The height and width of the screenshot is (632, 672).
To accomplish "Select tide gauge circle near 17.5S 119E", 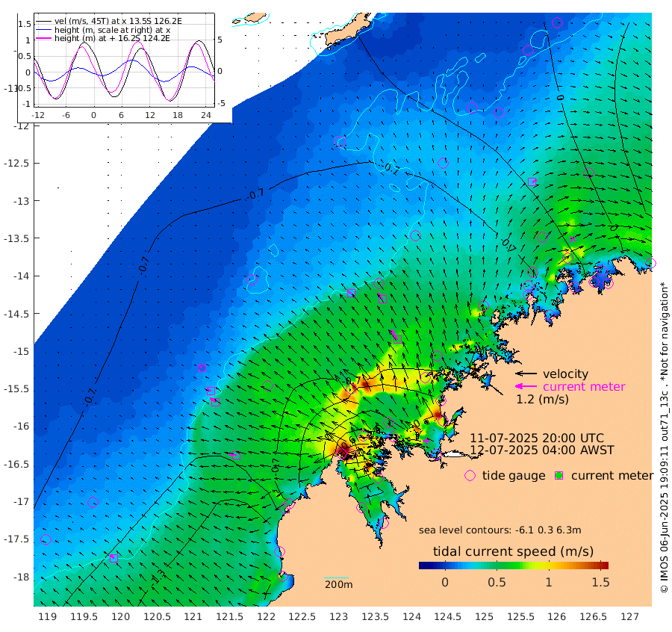I will point(46,539).
